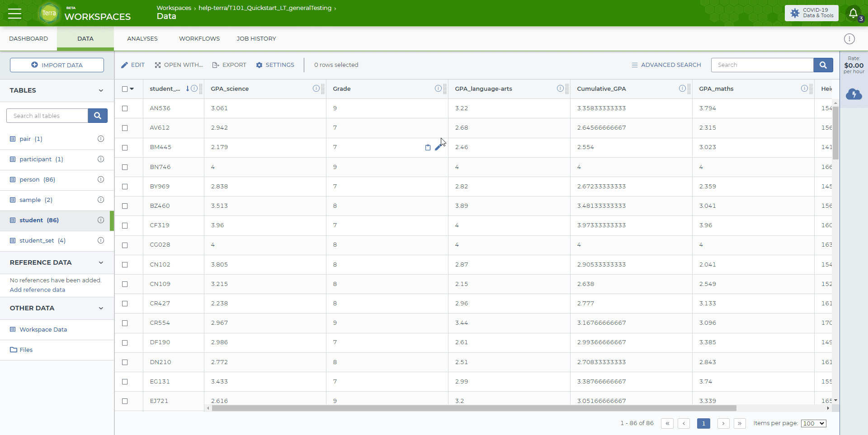Click the IMPORT DATA button

(57, 65)
